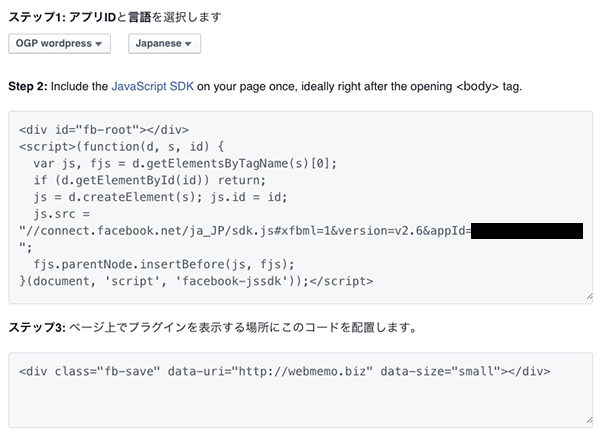Click the 'ステップ3:' instruction text
The width and height of the screenshot is (600, 438).
(x=213, y=327)
